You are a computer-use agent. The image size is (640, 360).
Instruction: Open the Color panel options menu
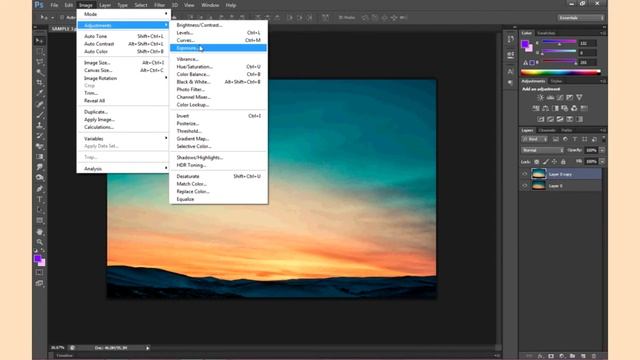(x=603, y=33)
